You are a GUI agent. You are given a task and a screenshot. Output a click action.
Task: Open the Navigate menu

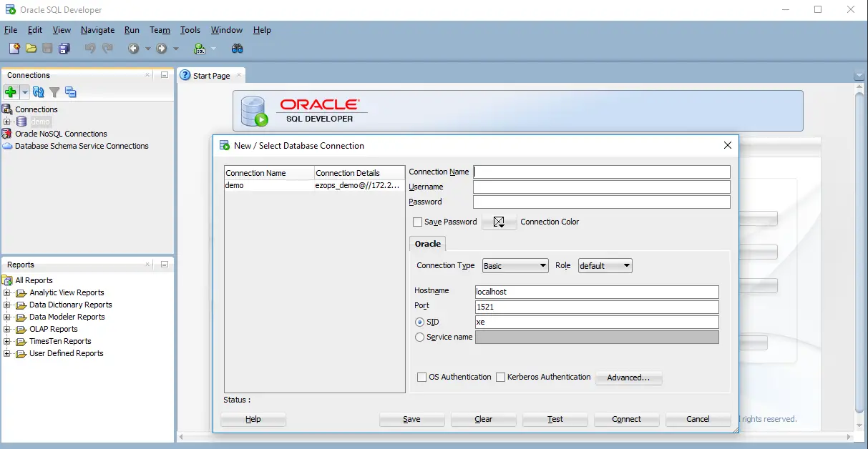[x=98, y=30]
